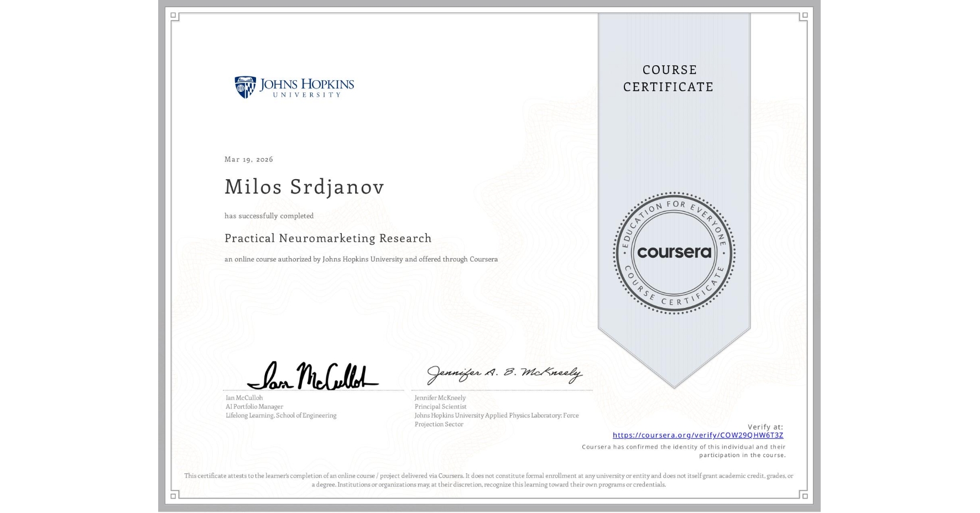Click Ian McCulloh's signature
This screenshot has width=980, height=513.
tap(313, 376)
